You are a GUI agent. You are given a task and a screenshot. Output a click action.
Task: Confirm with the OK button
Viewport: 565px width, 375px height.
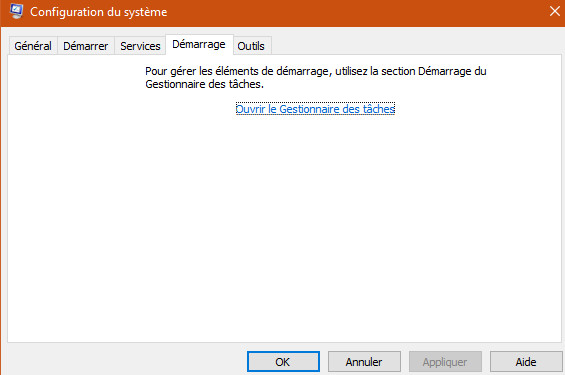click(283, 362)
